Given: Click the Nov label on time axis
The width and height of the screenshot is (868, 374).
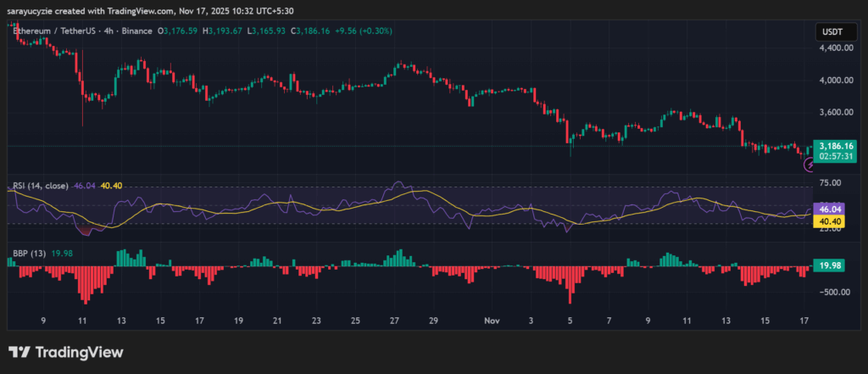Looking at the screenshot, I should [492, 321].
